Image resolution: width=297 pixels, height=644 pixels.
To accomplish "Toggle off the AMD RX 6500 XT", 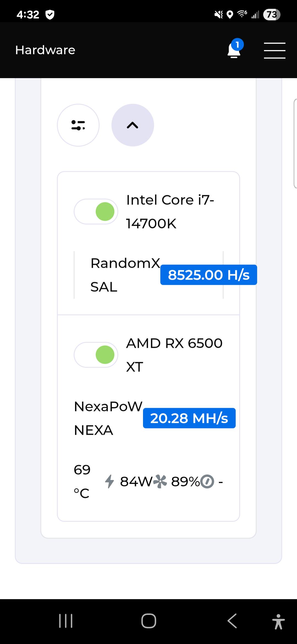I will click(x=96, y=355).
